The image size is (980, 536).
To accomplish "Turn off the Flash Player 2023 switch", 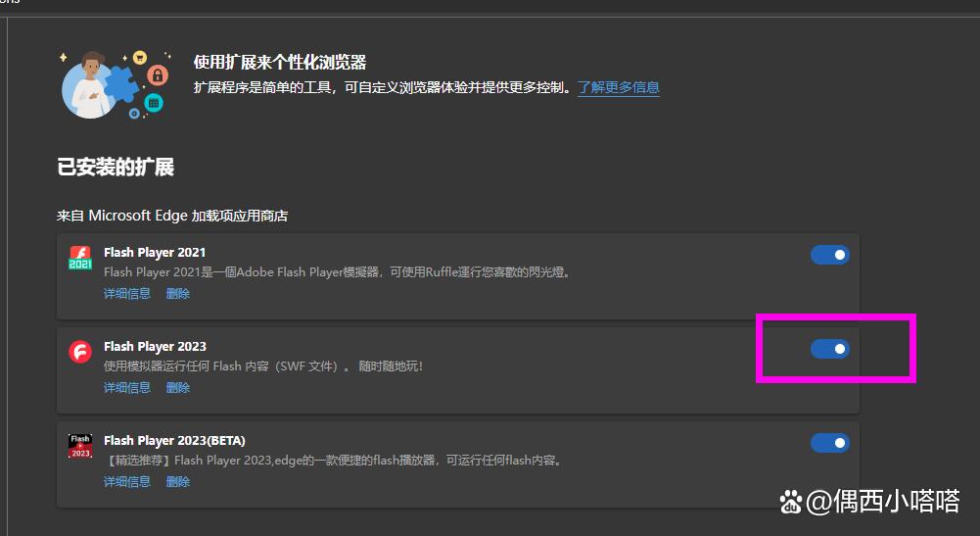I will (x=830, y=349).
